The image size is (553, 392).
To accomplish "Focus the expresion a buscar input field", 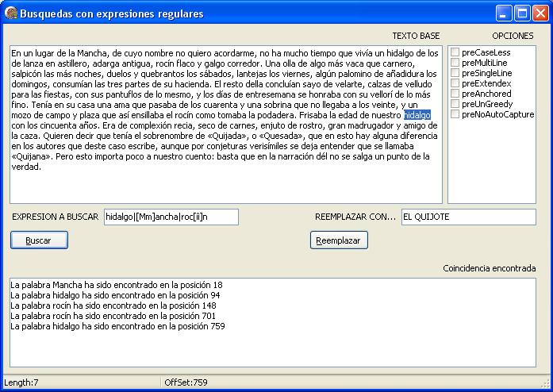I will click(x=171, y=217).
